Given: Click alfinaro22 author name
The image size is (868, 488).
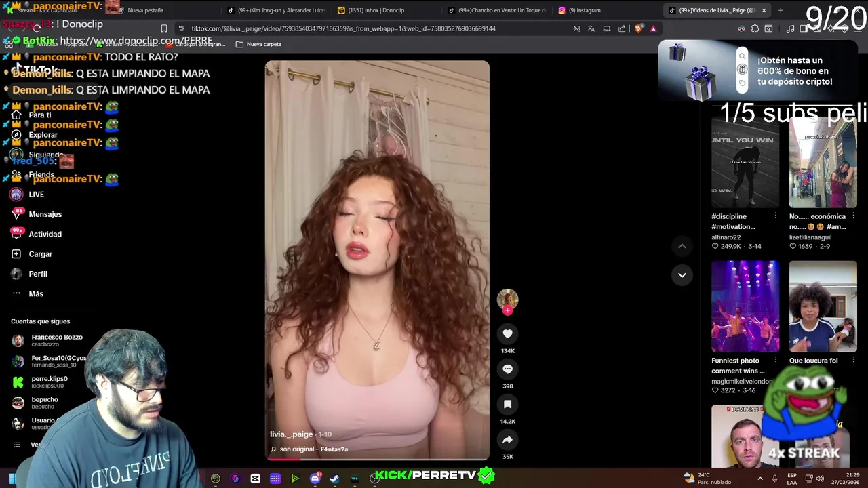Looking at the screenshot, I should 726,237.
